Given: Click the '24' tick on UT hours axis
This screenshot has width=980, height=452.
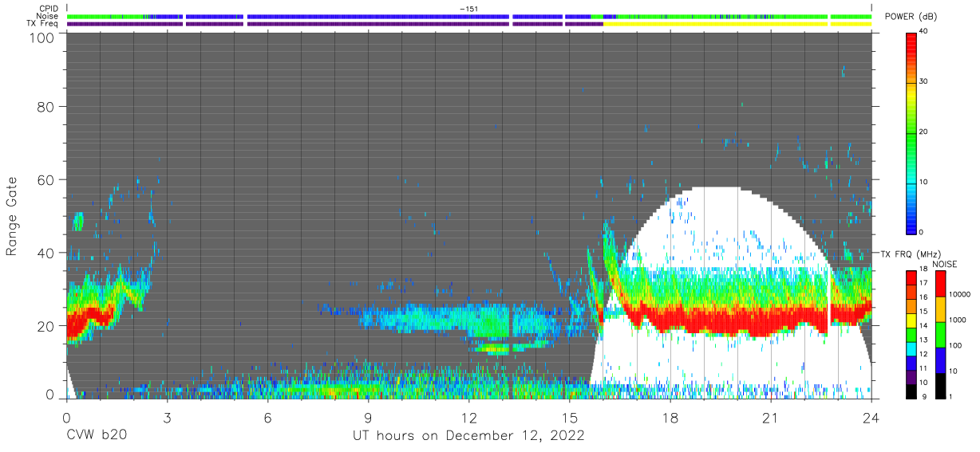Looking at the screenshot, I should (x=871, y=418).
